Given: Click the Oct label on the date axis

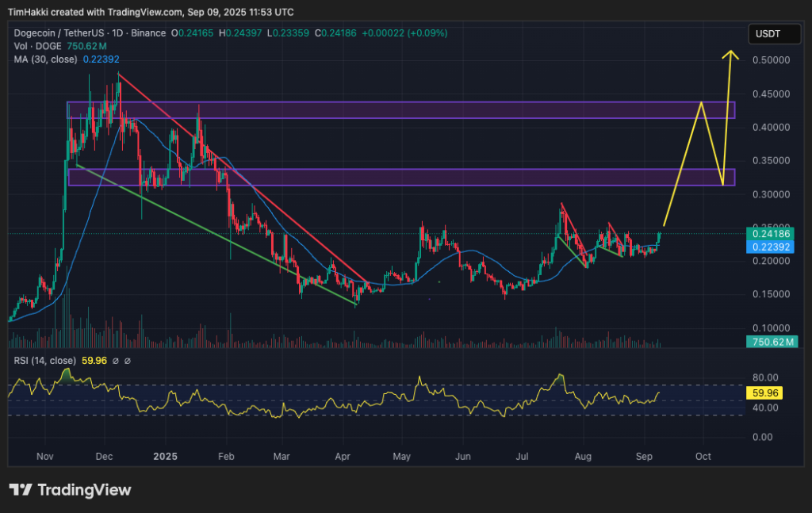Looking at the screenshot, I should [x=703, y=457].
